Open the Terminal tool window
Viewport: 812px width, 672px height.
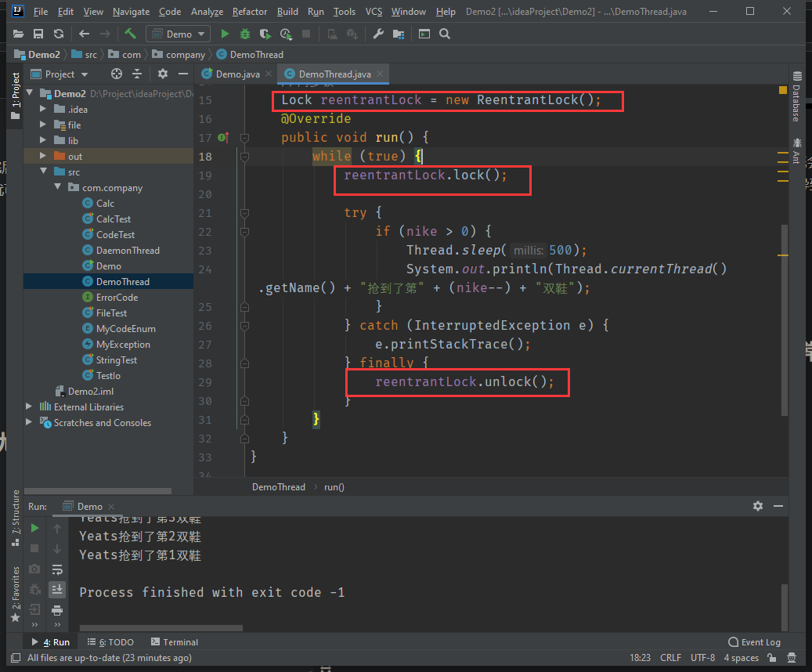pos(175,642)
